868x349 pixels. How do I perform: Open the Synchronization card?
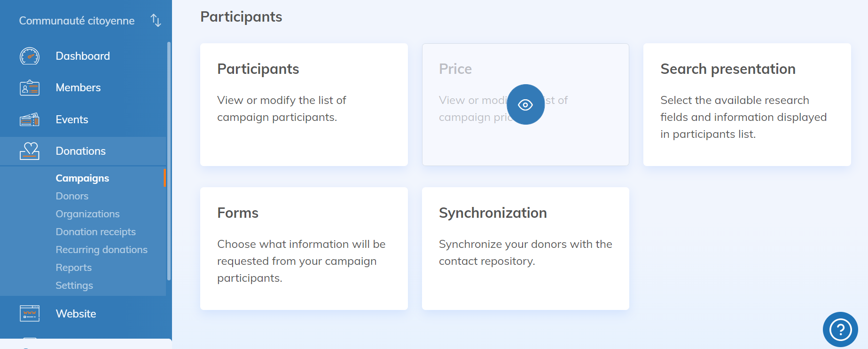525,248
